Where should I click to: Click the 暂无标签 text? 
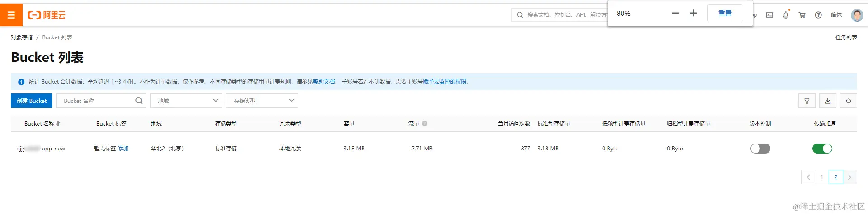pos(105,149)
